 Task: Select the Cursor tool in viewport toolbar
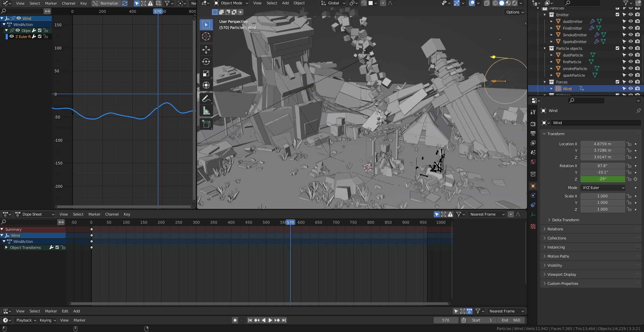(206, 36)
